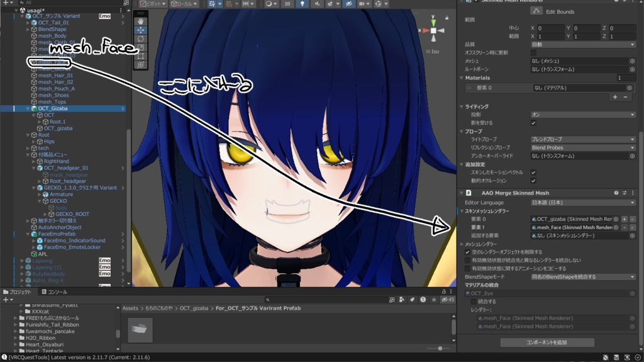The width and height of the screenshot is (644, 362).
Task: Select the fuwamochi_pancake folder
Action: click(50, 331)
